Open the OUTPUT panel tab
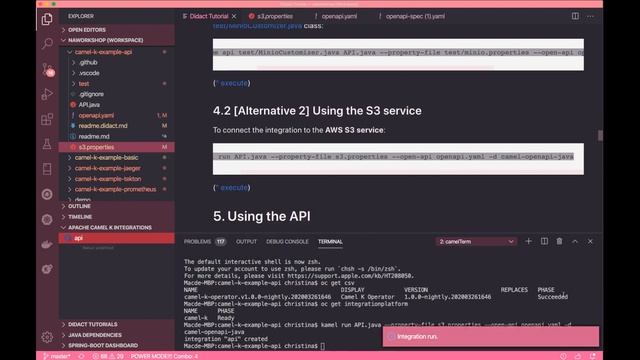This screenshot has width=640, height=360. [247, 242]
